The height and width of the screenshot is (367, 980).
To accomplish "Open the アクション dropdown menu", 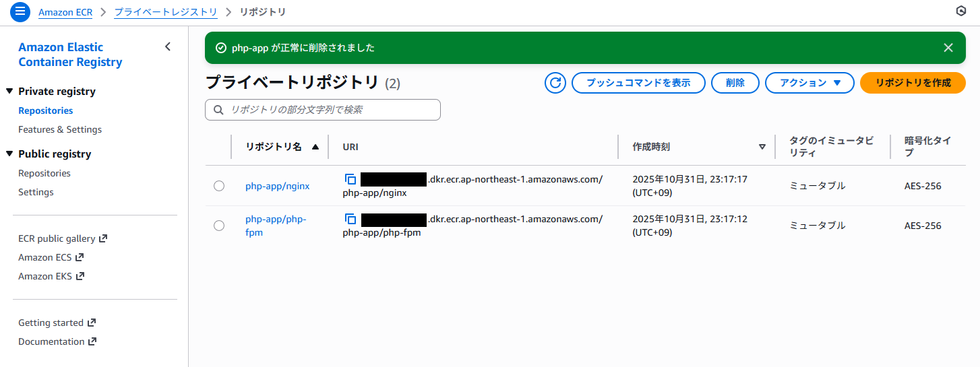I will (809, 83).
